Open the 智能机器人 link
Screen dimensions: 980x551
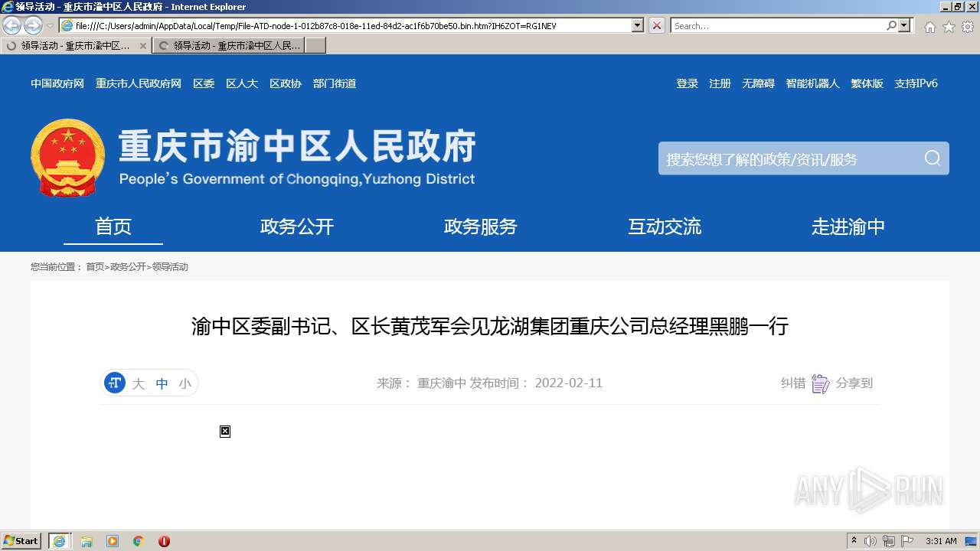click(812, 83)
